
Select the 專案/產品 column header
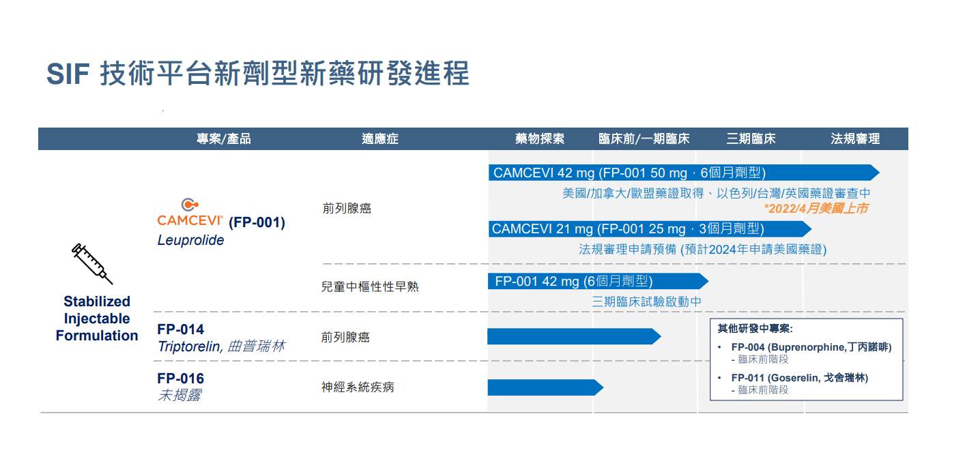tap(224, 139)
